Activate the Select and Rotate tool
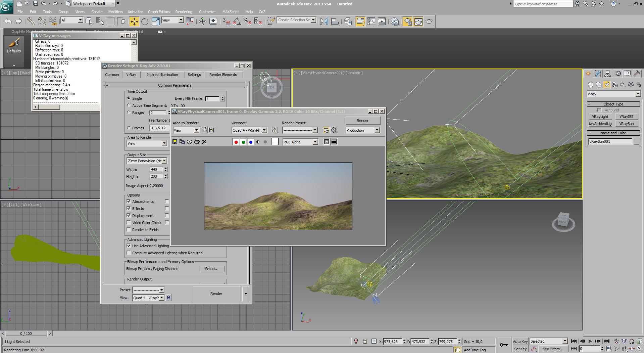The width and height of the screenshot is (644, 353). (x=145, y=21)
